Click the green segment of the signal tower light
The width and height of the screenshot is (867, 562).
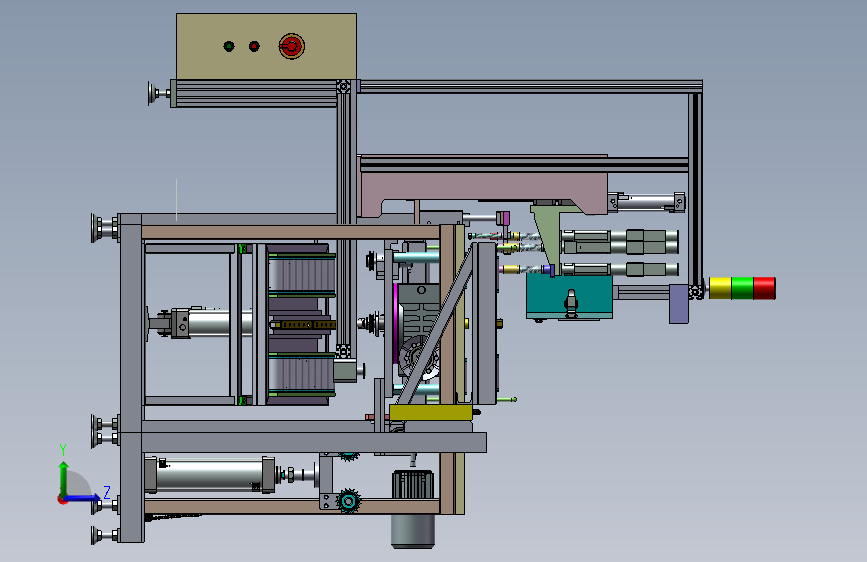coord(742,288)
